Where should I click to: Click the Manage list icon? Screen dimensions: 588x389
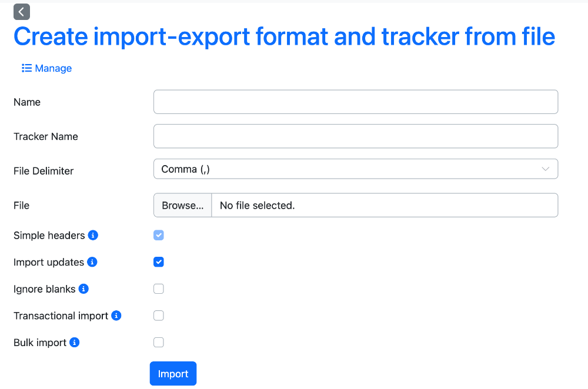(26, 68)
